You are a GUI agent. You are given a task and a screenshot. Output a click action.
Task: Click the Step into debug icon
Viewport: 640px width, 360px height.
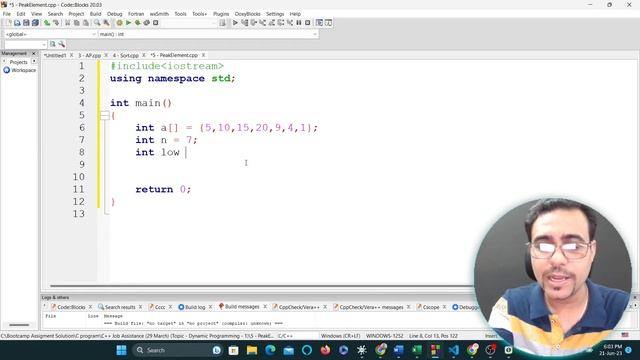pos(262,23)
